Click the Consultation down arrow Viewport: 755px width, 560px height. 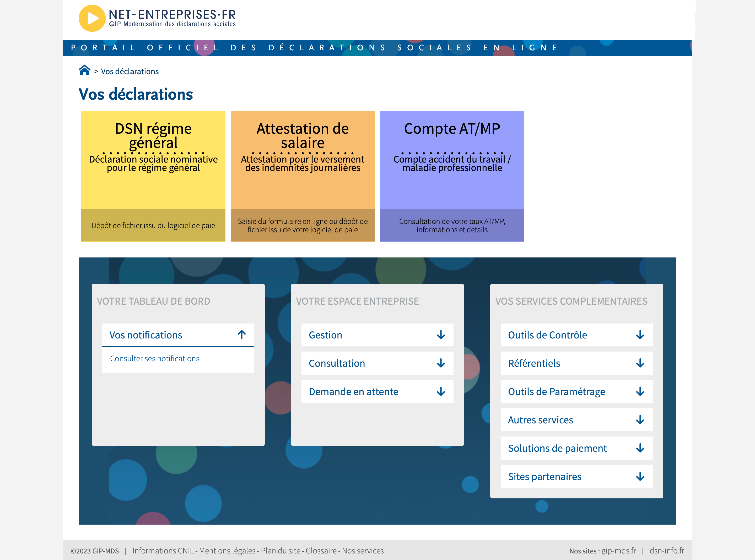pos(441,363)
